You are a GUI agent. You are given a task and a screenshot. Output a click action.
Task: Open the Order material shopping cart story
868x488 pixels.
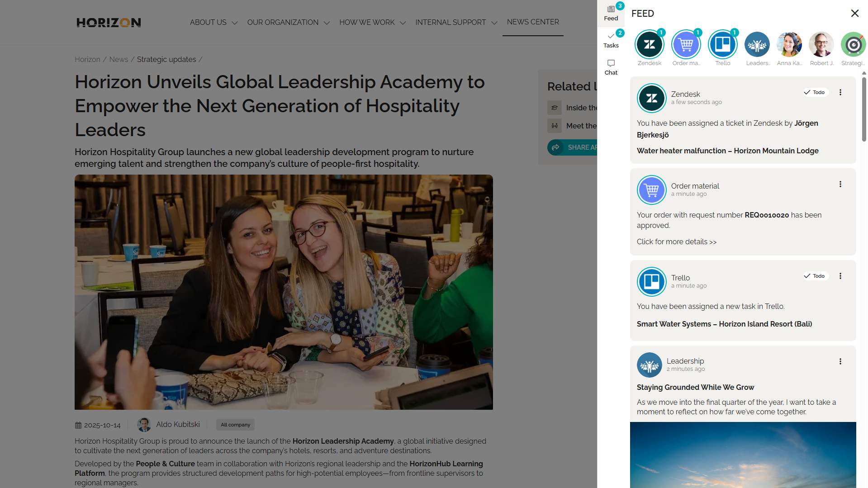pyautogui.click(x=686, y=45)
